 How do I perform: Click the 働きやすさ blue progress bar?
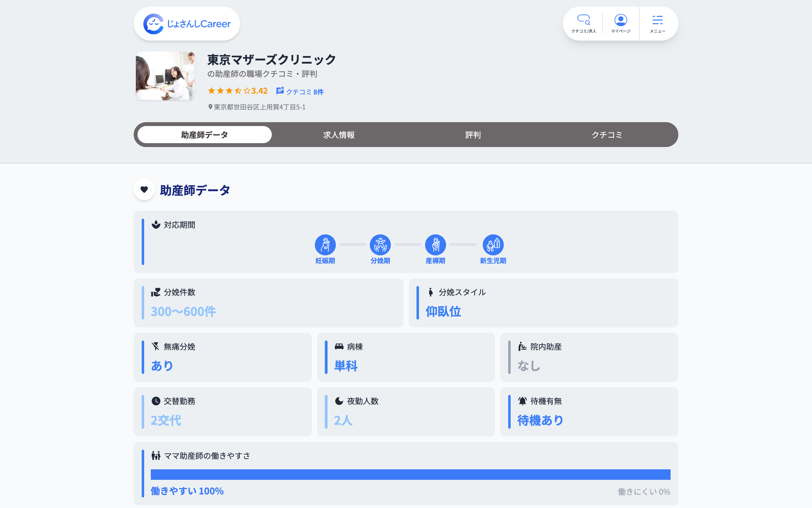410,474
